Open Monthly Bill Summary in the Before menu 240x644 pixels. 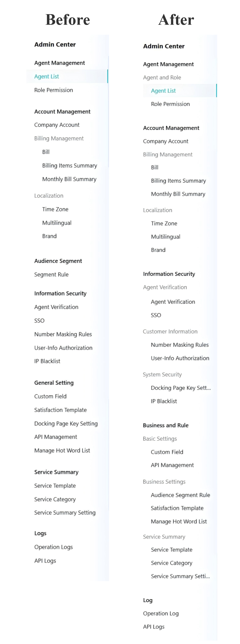[x=69, y=179]
